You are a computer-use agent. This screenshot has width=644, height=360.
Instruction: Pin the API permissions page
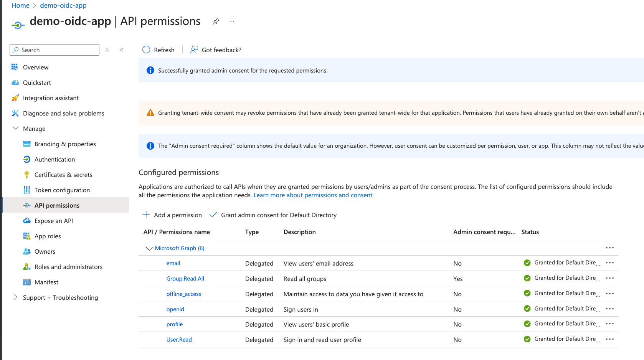click(216, 21)
